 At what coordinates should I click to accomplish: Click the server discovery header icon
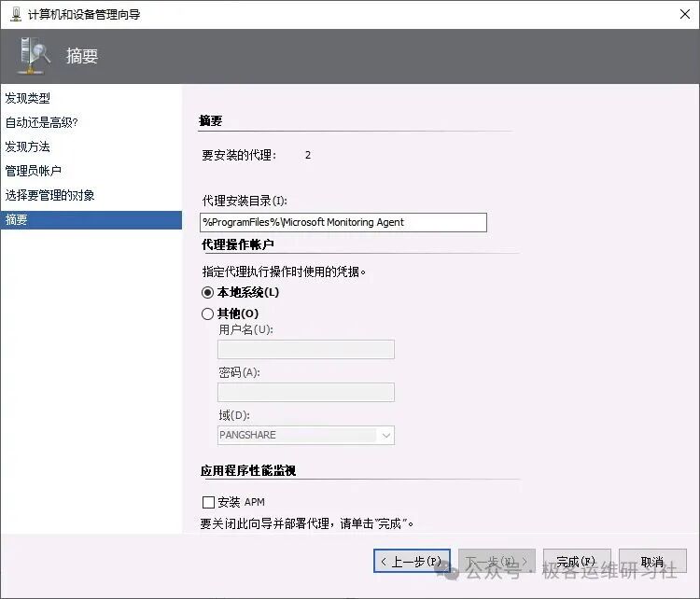click(x=34, y=55)
